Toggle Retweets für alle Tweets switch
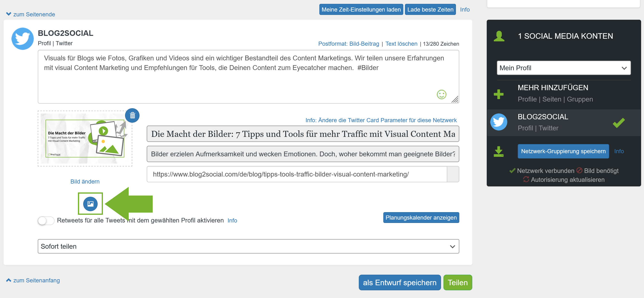The width and height of the screenshot is (644, 298). coord(46,221)
